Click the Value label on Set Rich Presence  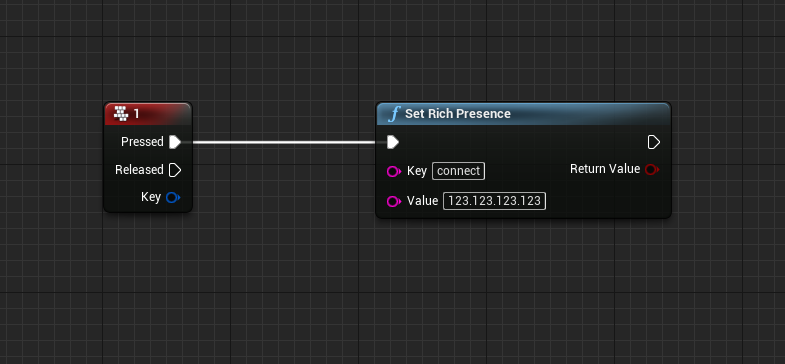[423, 201]
